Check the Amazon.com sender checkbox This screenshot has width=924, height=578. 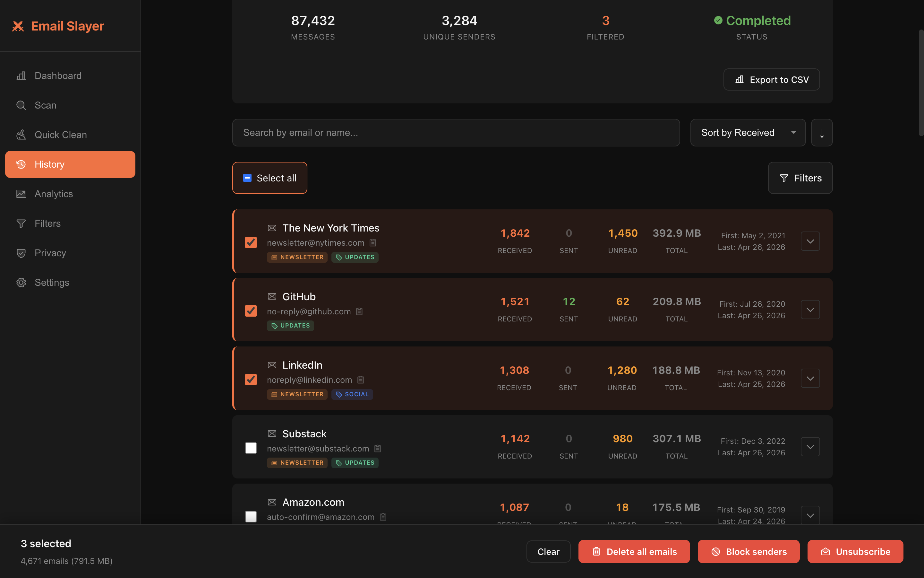[x=251, y=516]
